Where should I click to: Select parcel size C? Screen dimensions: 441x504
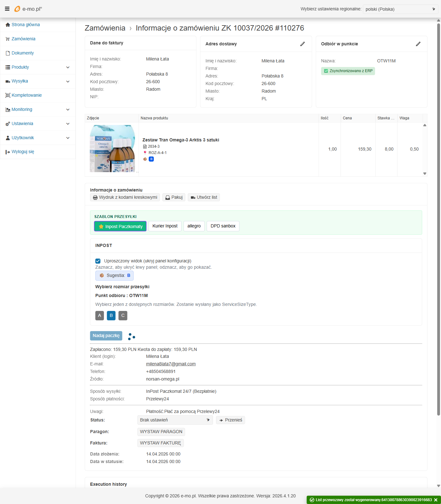click(123, 315)
